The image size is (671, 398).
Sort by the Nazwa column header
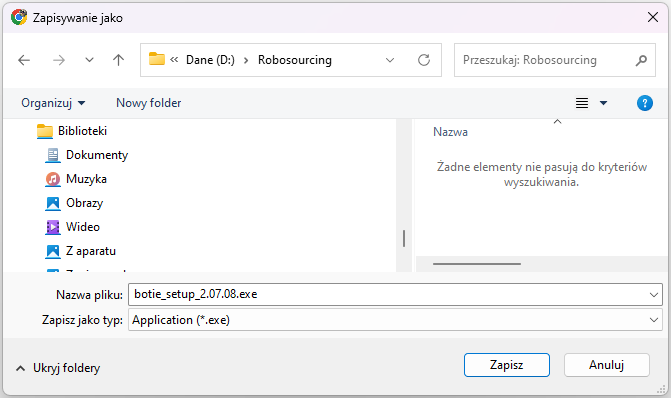tap(450, 132)
